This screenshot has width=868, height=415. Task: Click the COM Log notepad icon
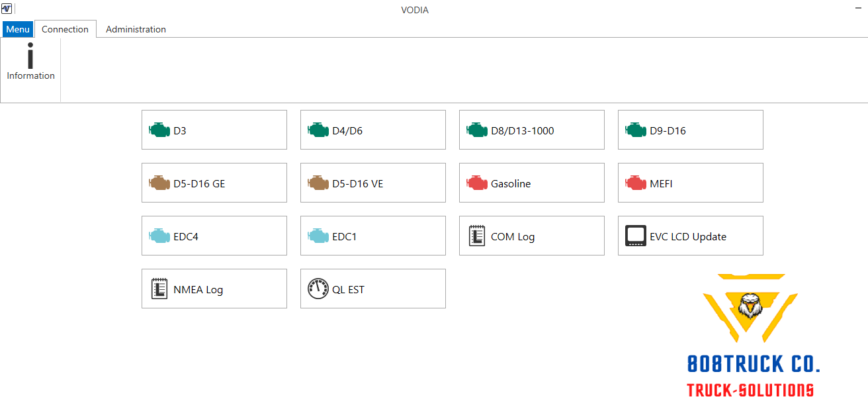click(477, 236)
